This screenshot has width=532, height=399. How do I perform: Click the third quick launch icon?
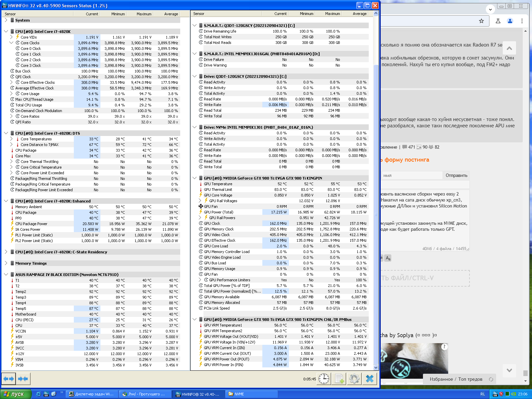(x=54, y=394)
